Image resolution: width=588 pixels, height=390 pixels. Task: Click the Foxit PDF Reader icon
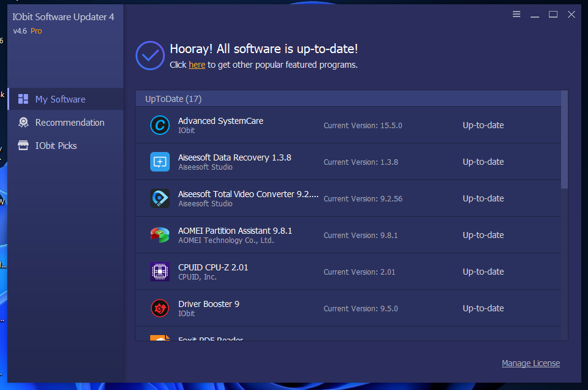(160, 338)
